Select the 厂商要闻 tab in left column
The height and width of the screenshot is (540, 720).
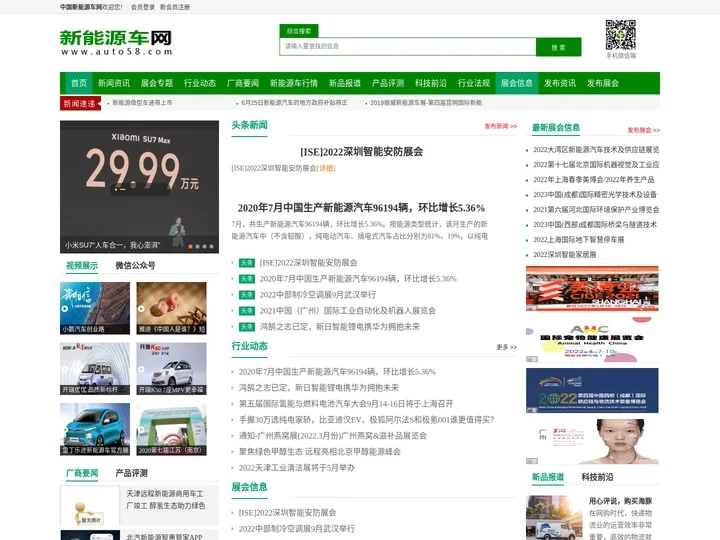pos(82,473)
